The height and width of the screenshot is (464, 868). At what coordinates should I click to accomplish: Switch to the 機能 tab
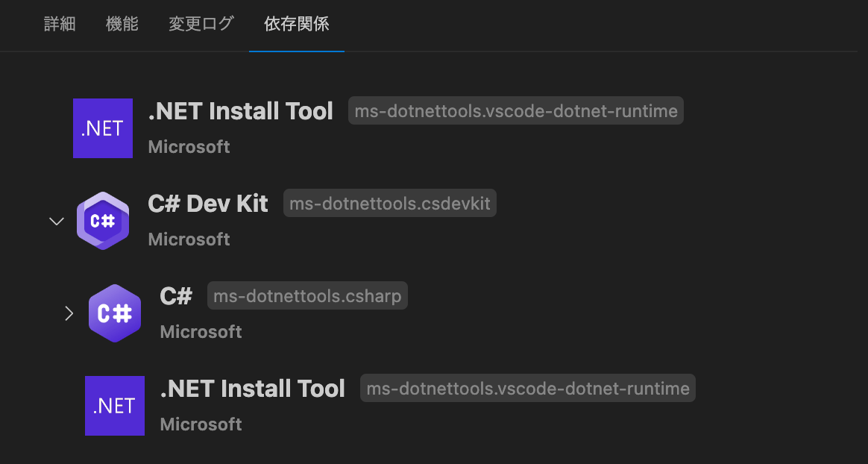click(x=122, y=24)
